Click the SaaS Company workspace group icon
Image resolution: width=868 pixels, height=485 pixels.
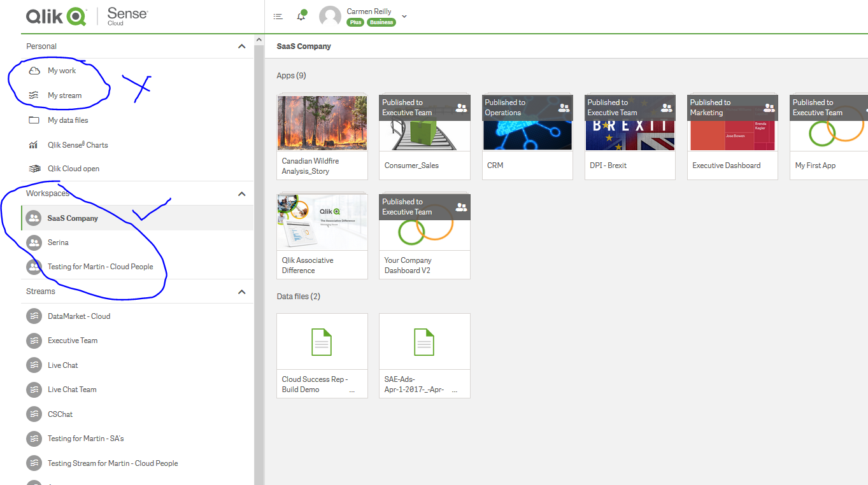pos(34,218)
